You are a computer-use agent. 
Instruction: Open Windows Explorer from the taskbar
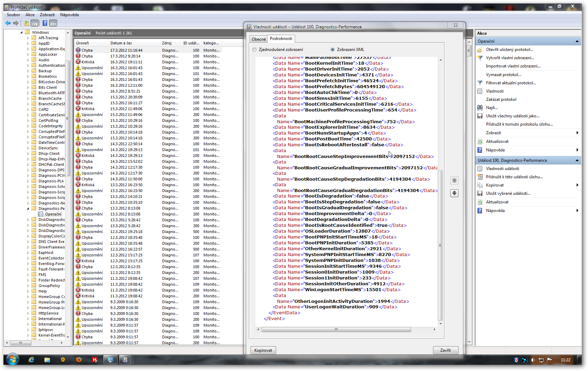click(x=47, y=360)
